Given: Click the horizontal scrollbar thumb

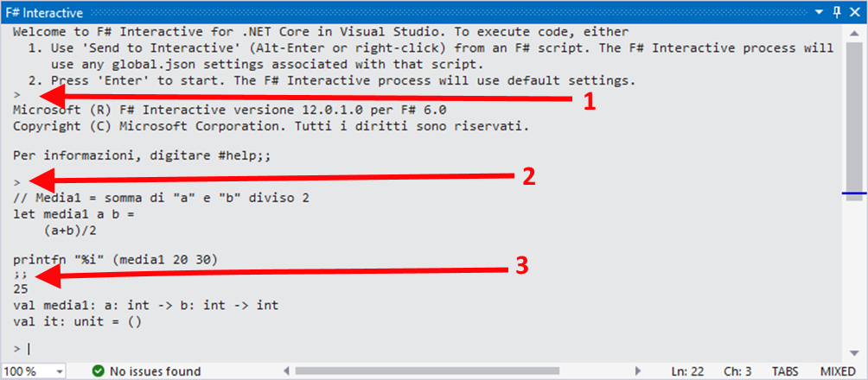Looking at the screenshot, I should [427, 370].
